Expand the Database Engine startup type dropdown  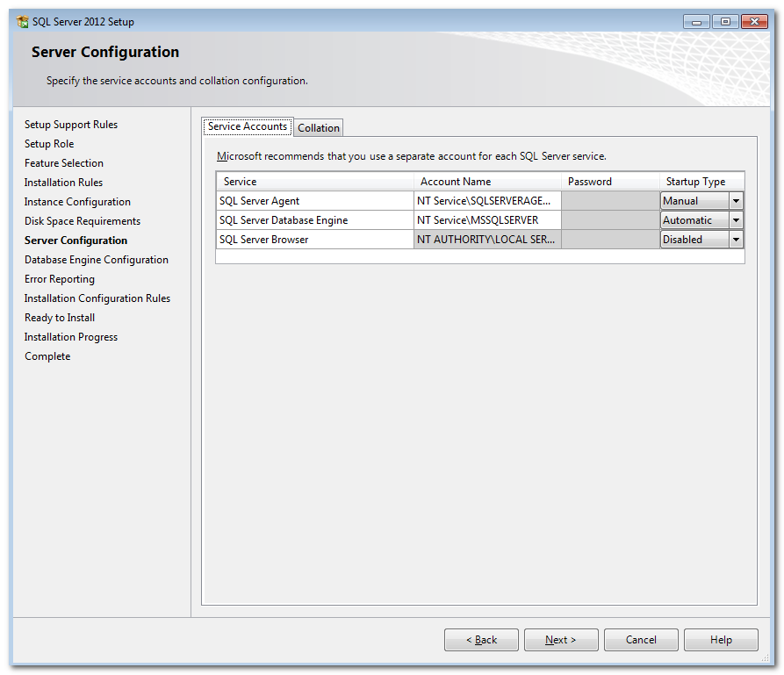(x=736, y=220)
